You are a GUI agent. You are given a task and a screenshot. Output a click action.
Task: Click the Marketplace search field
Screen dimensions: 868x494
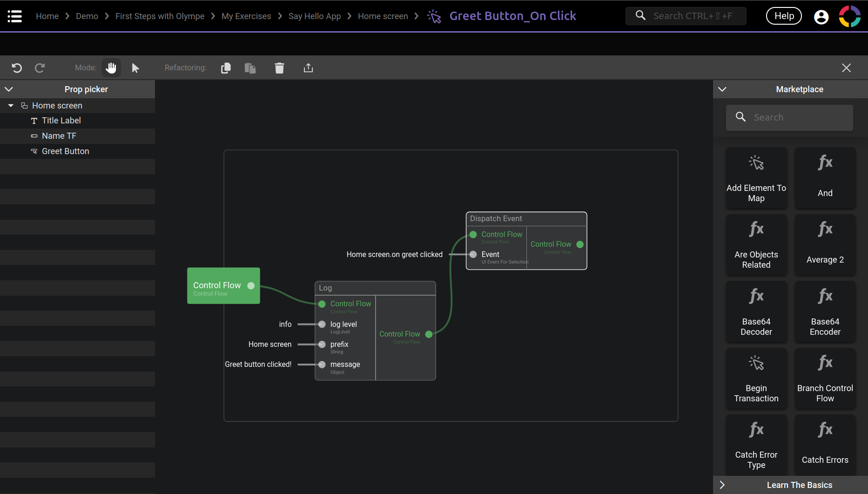796,117
